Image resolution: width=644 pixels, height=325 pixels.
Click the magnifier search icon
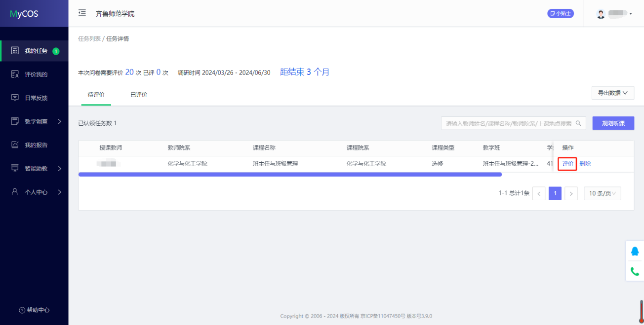pyautogui.click(x=578, y=123)
